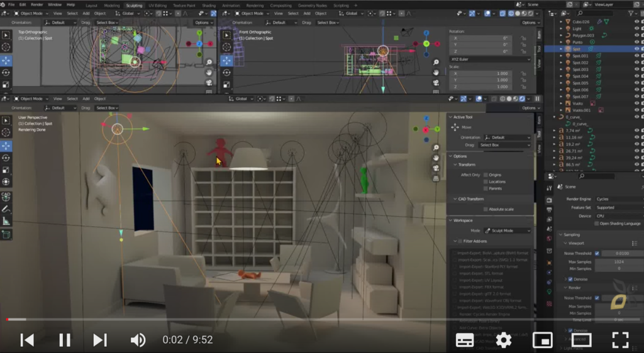Screen dimensions: 644x353
Task: Click Add menu in main viewport header
Action: coord(86,99)
